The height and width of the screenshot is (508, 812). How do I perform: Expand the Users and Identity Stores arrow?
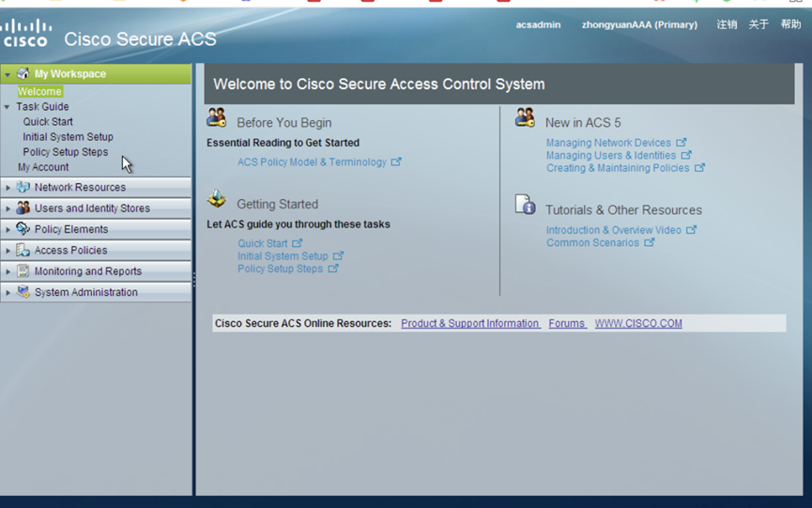pos(8,208)
